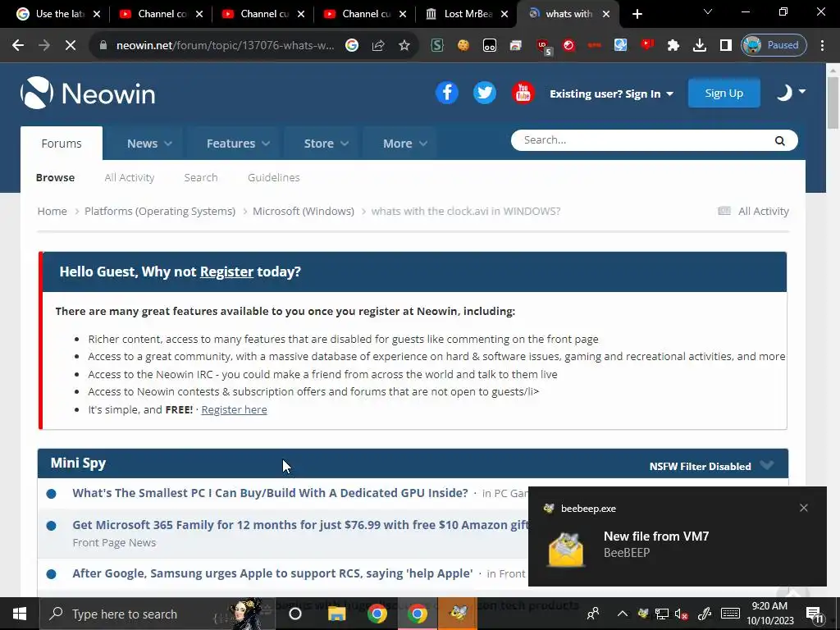Bookmark this page with star icon
The height and width of the screenshot is (630, 840).
(404, 45)
